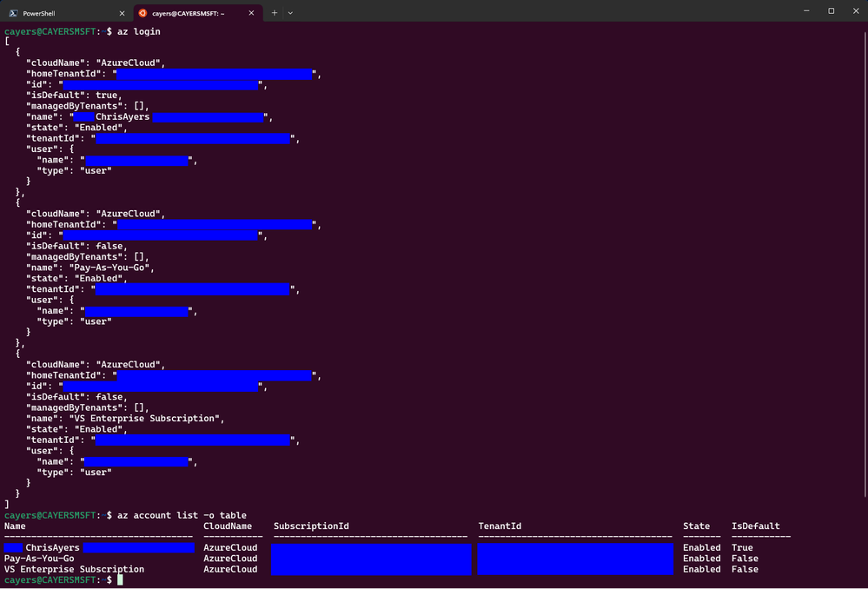Select the cayers@CAYERSMSFT terminal tab
The height and width of the screenshot is (589, 868).
point(197,13)
